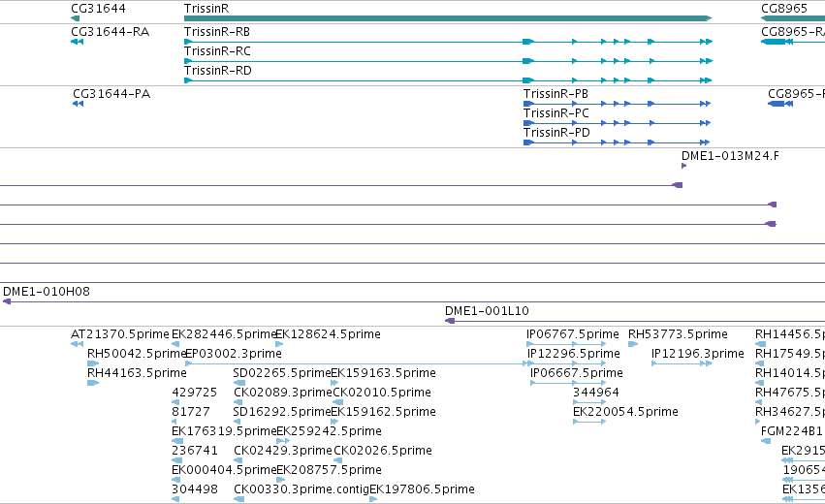Select EST CK02429.3prime label

tap(283, 451)
